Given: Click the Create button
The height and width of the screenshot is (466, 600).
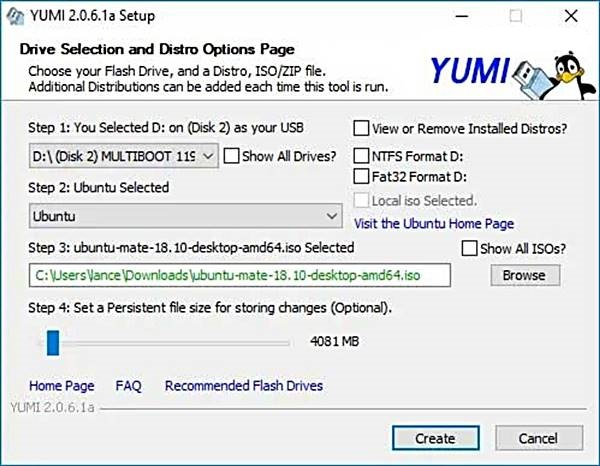Looking at the screenshot, I should 435,438.
